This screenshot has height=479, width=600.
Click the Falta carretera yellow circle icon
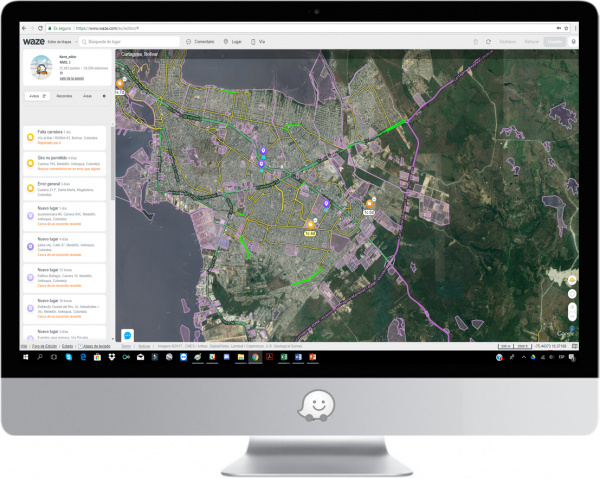click(x=30, y=134)
